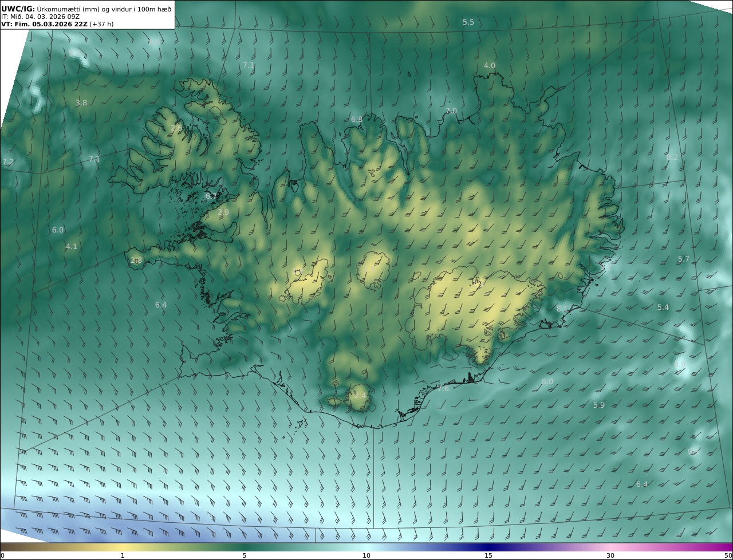
Task: Click the 3.8 value on the map
Action: click(81, 102)
